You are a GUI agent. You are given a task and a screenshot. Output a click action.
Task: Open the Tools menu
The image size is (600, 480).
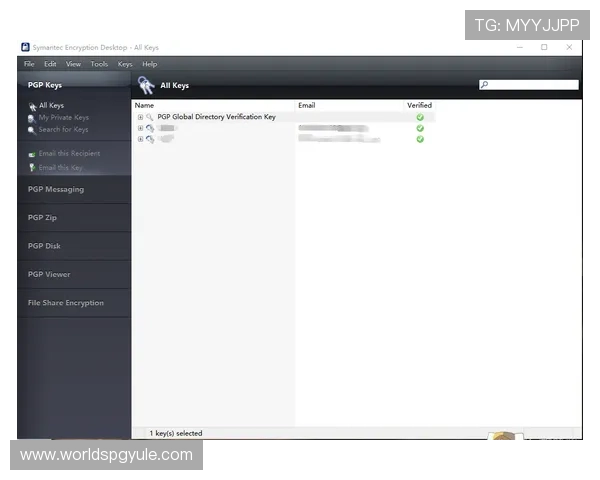(99, 64)
